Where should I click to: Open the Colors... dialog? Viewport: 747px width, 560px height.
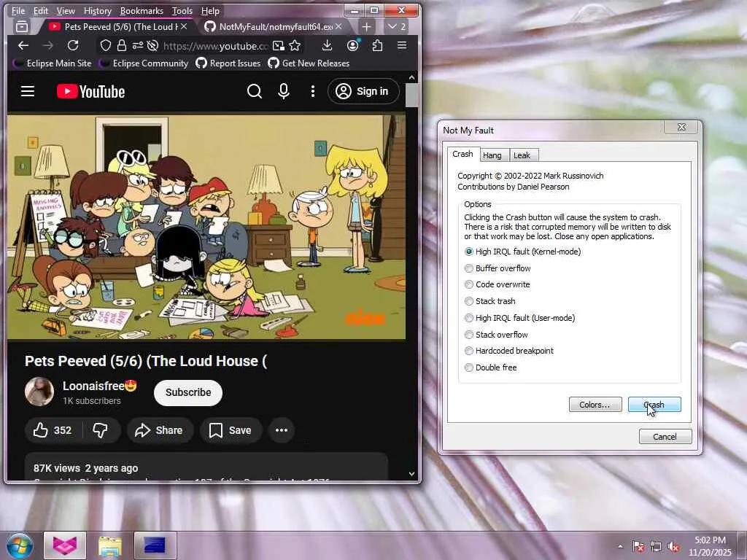[x=595, y=404]
